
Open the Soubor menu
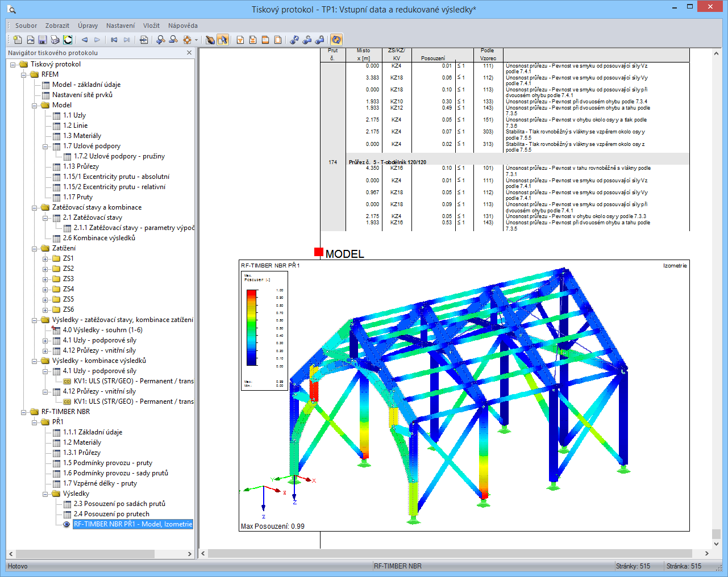pyautogui.click(x=26, y=26)
